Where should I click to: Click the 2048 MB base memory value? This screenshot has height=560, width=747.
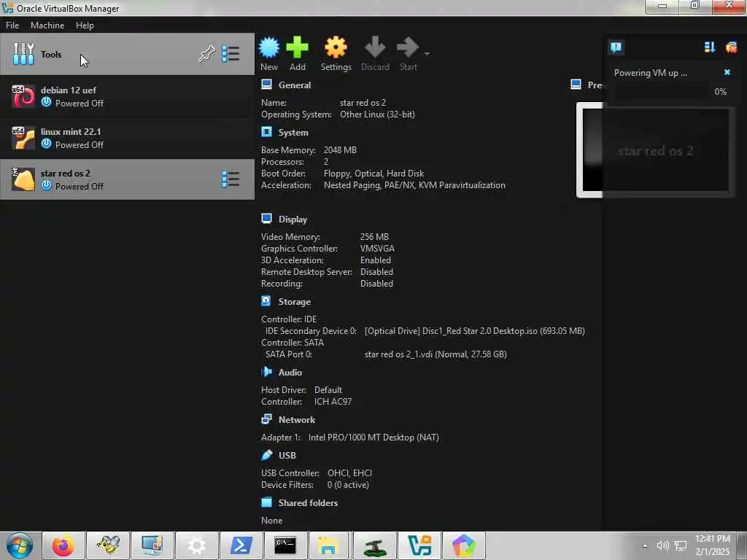[340, 150]
